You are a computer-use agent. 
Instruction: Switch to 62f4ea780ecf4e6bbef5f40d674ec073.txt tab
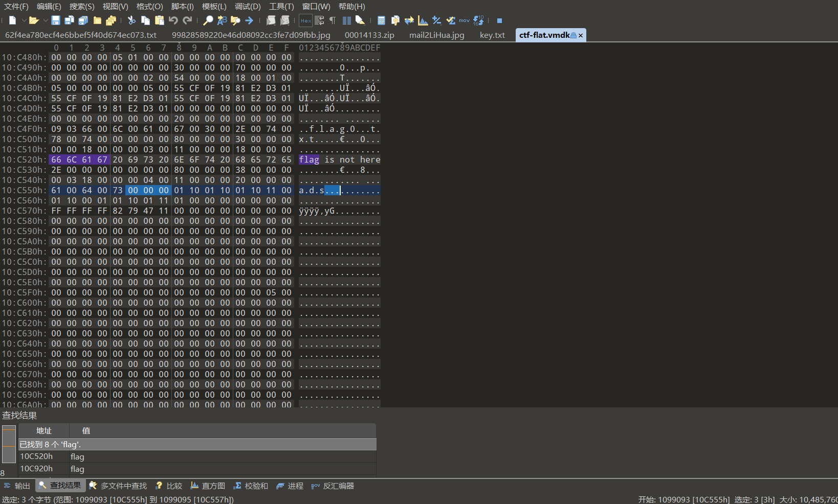pos(81,35)
